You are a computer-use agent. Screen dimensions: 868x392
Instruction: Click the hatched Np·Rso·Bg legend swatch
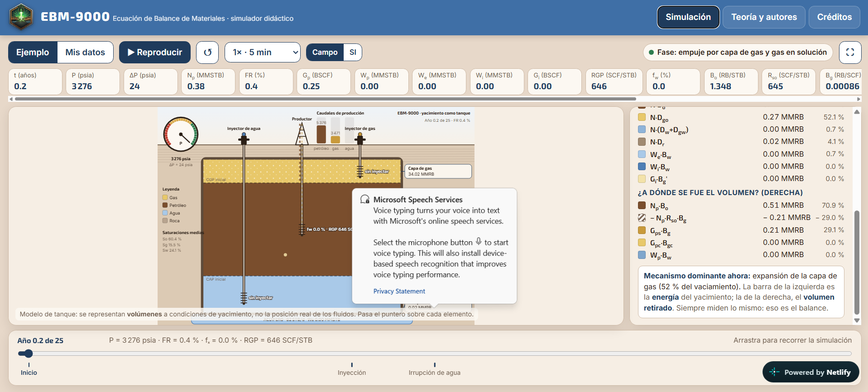point(642,218)
